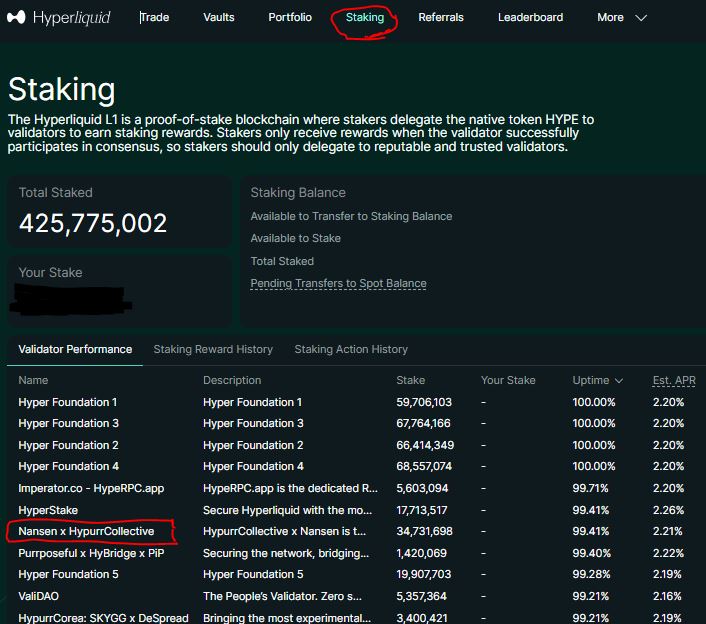Click stake value 59,706,103
Screen dimensions: 706x624
coord(424,402)
